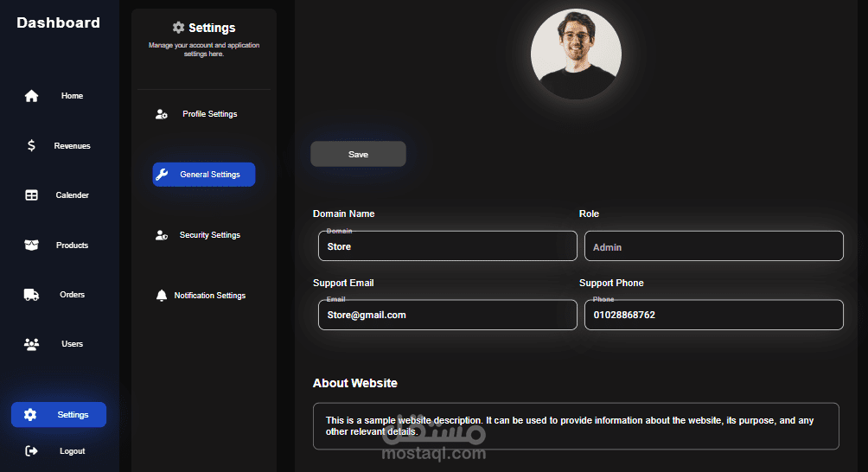Click the profile avatar photo
Screen dimensions: 868x472
pos(576,54)
